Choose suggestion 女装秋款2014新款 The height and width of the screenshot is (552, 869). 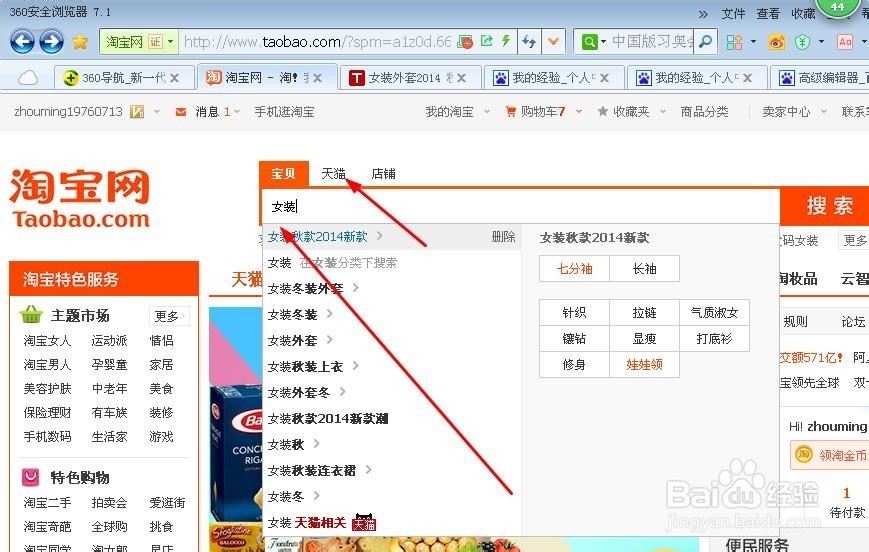318,237
